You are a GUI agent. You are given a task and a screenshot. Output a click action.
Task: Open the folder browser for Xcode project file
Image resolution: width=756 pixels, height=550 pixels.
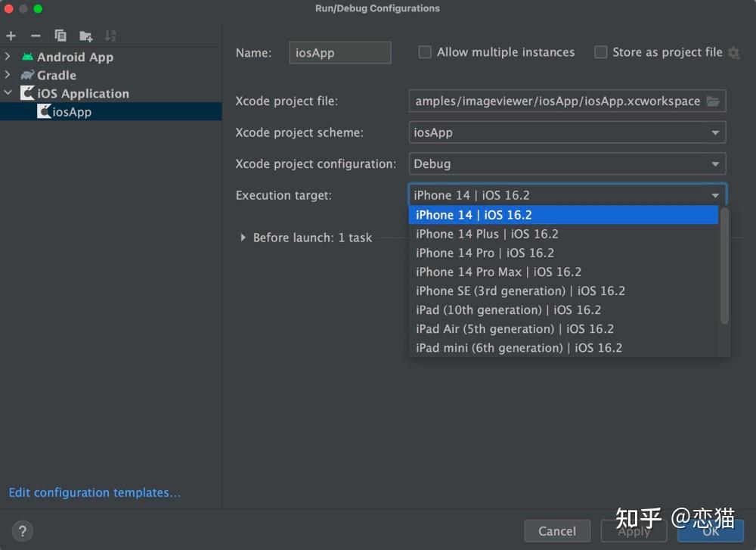point(713,101)
